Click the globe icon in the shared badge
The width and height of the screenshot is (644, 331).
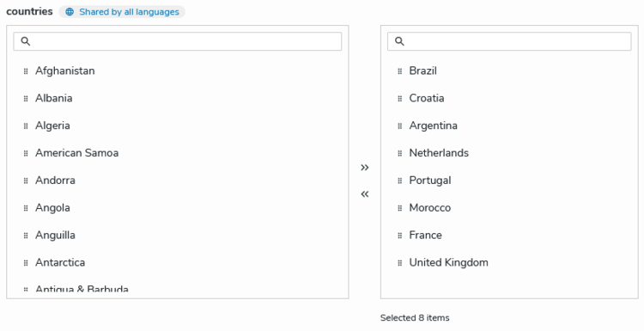coord(70,12)
